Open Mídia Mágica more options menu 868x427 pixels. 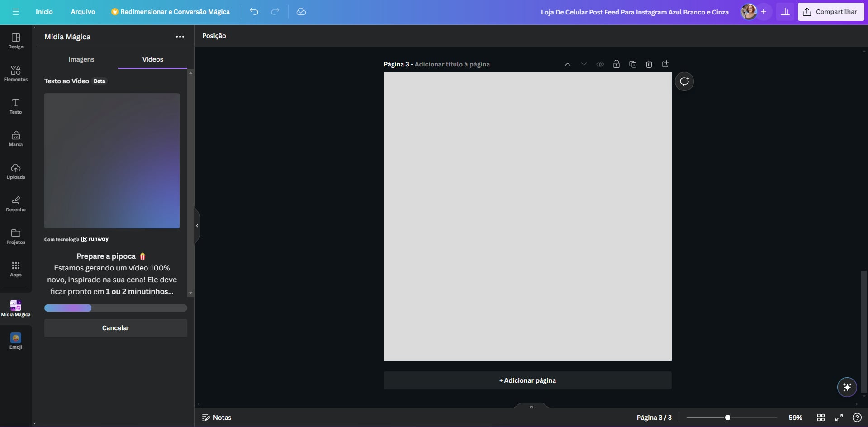(x=180, y=37)
